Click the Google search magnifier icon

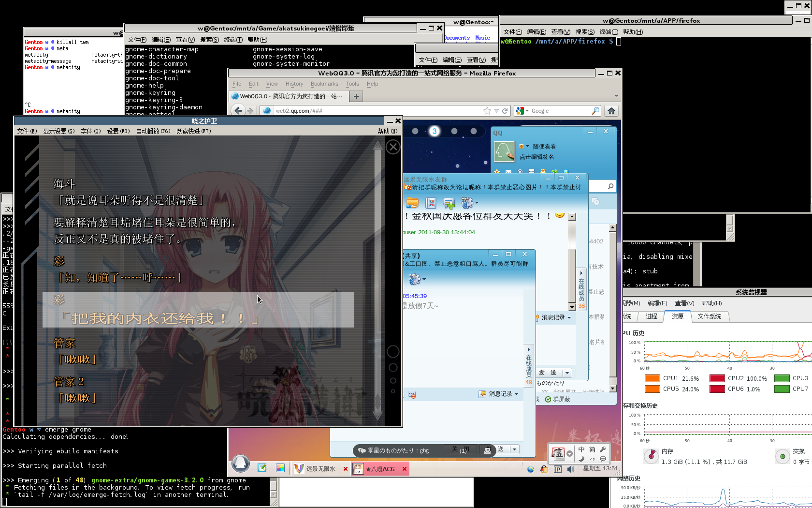[595, 111]
